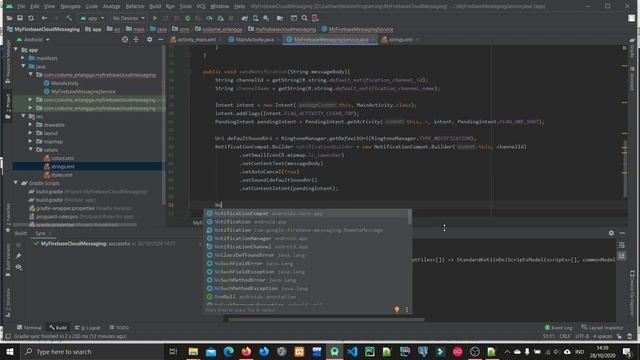Click the lightbulb icon in autocomplete popup
This screenshot has width=640, height=360.
point(397,309)
